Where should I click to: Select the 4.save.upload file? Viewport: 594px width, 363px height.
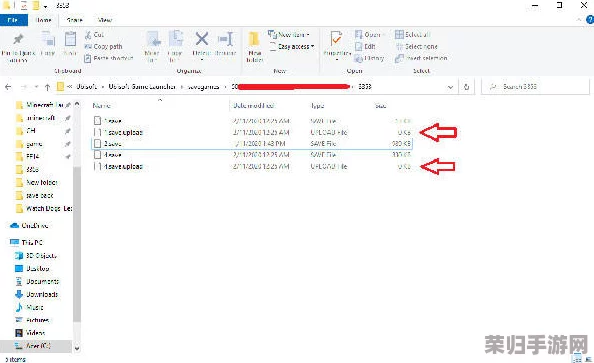point(252,166)
